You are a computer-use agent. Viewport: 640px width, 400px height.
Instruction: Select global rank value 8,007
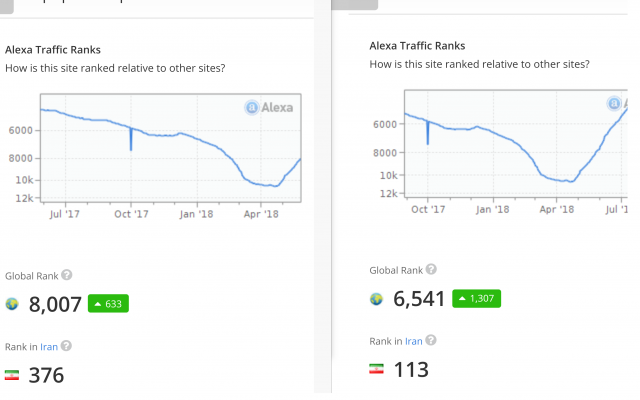pyautogui.click(x=55, y=304)
